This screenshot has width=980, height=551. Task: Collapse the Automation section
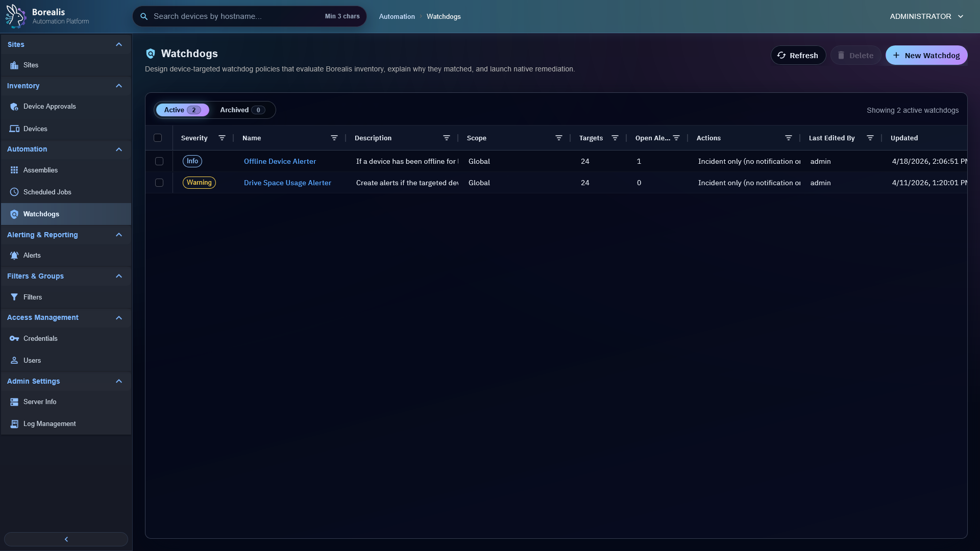point(119,149)
